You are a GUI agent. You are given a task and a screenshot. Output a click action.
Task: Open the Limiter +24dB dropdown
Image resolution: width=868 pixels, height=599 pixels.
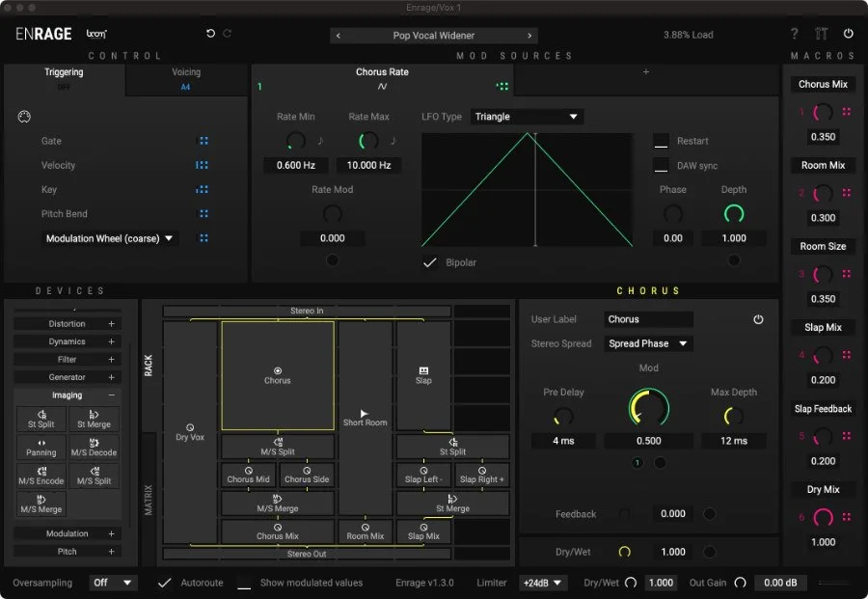(542, 583)
